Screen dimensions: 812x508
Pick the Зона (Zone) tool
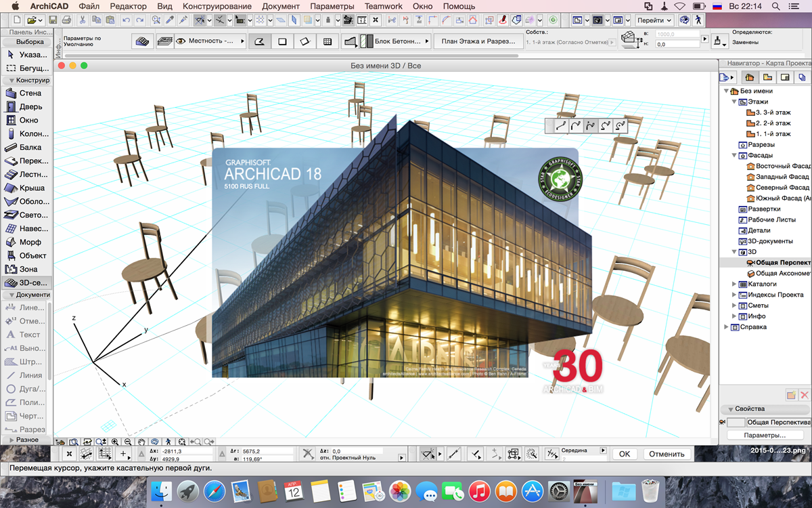26,269
